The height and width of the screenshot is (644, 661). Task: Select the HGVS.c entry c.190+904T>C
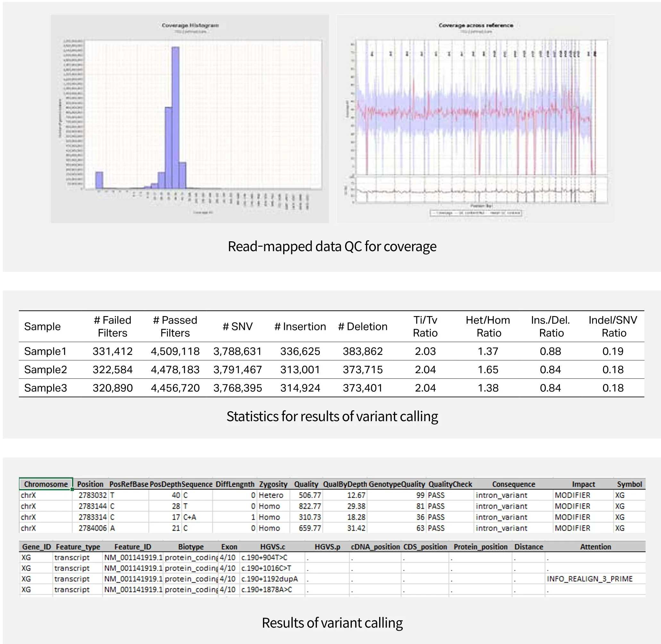pos(264,558)
